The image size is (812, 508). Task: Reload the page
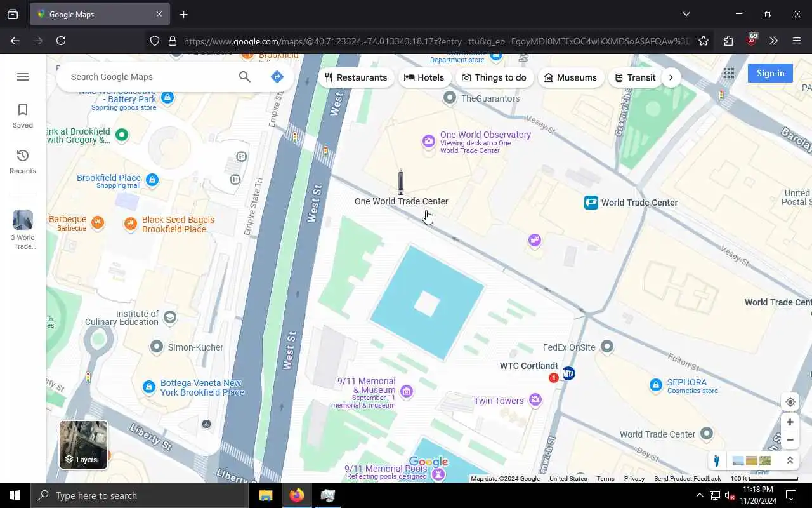coord(61,41)
